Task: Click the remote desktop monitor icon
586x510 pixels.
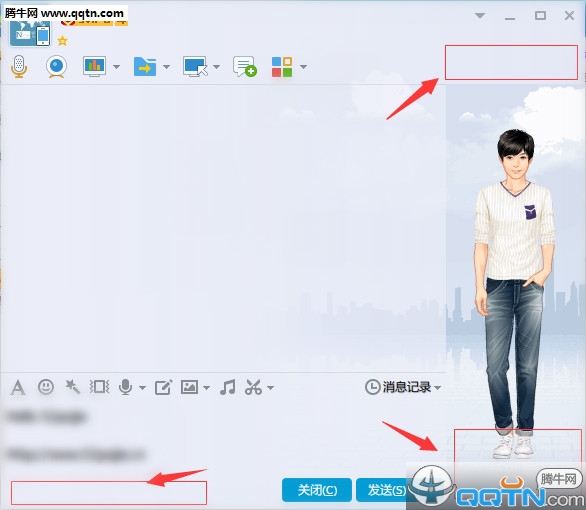Action: (195, 67)
